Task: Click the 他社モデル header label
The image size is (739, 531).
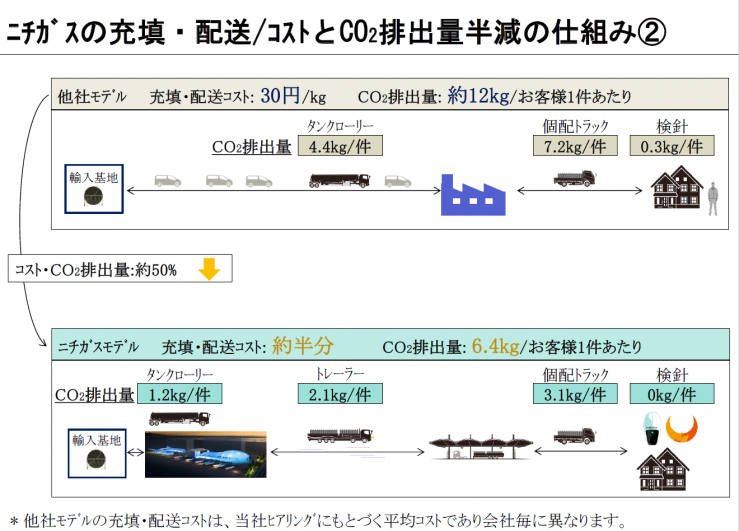Action: click(x=92, y=97)
